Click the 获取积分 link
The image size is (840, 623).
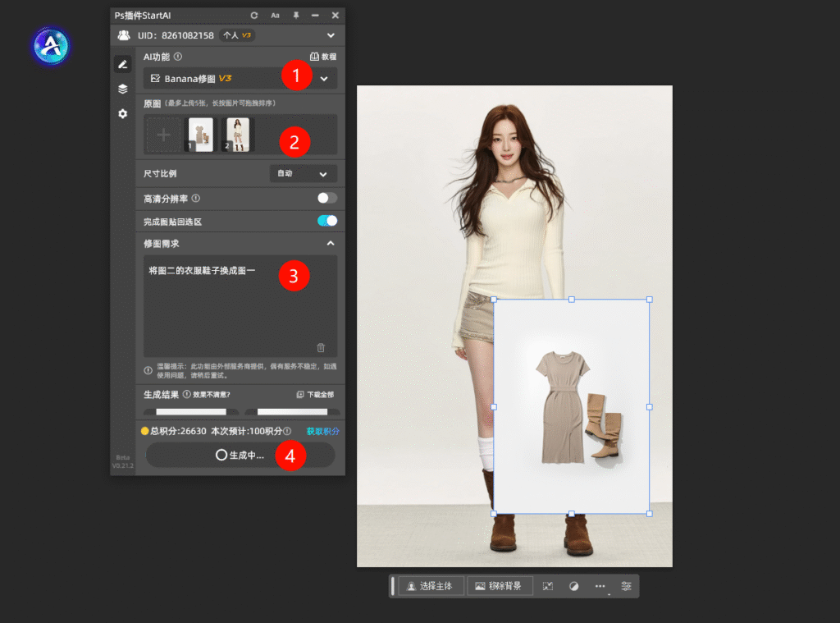[x=322, y=431]
